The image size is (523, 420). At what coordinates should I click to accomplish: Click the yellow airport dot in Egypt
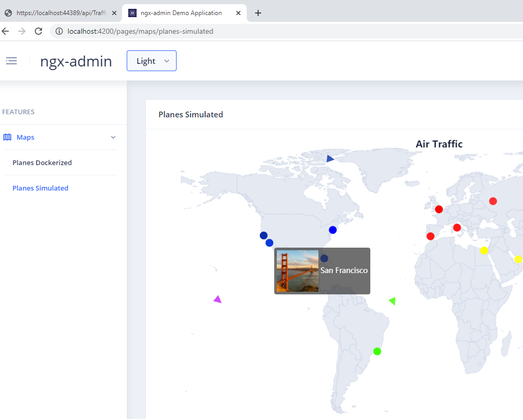484,250
